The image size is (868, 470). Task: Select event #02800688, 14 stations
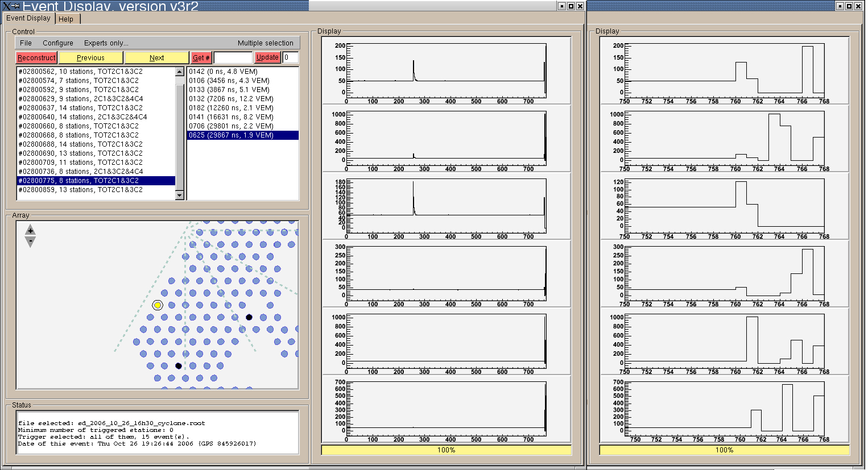click(x=96, y=144)
